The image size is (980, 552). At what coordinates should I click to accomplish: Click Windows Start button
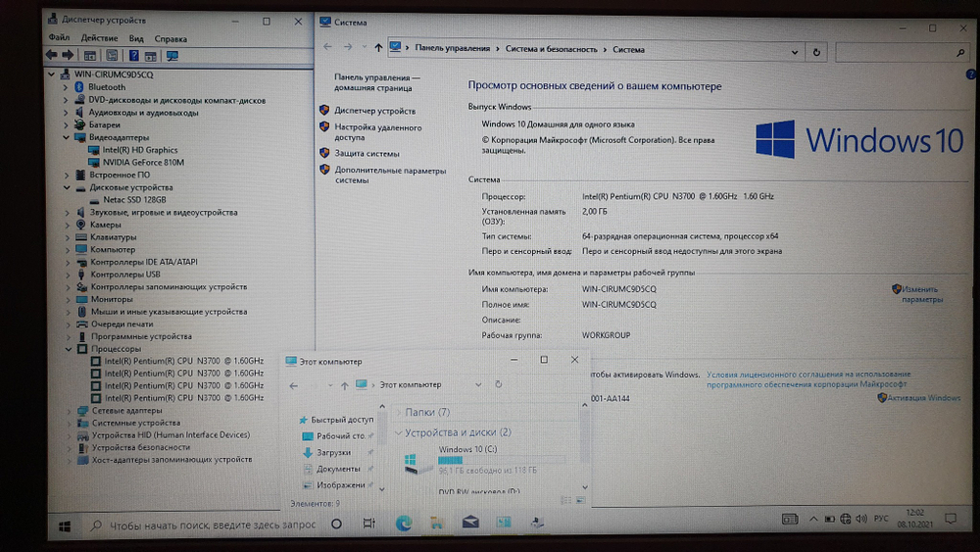(x=65, y=527)
